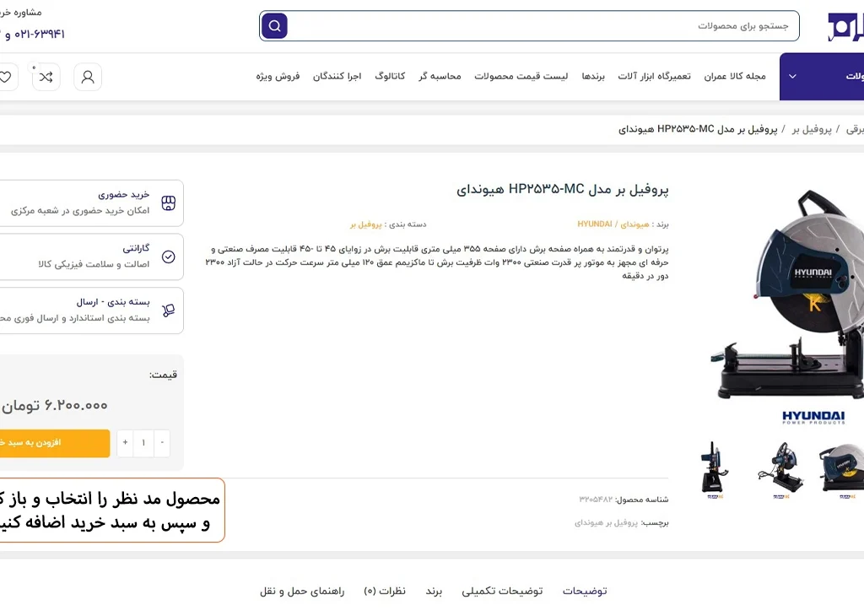The height and width of the screenshot is (616, 864).
Task: Select the middle product thumbnail
Action: pos(780,469)
